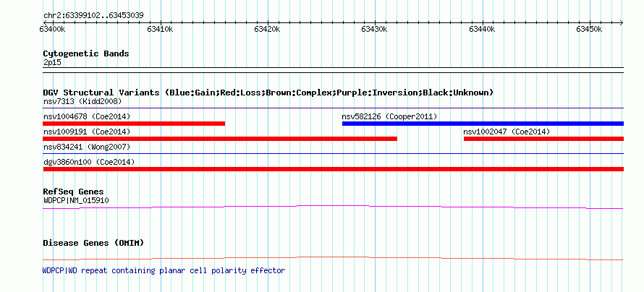Click the dgv3860n100 (Coe2014) red bar

[x=334, y=169]
